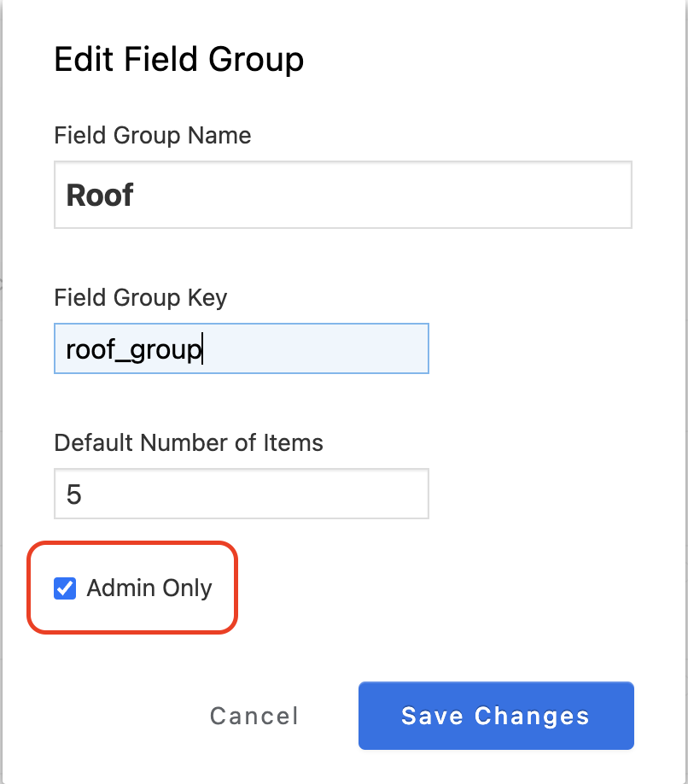Screen dimensions: 688x784
Task: Click the gray Cancel text link
Action: click(x=254, y=716)
